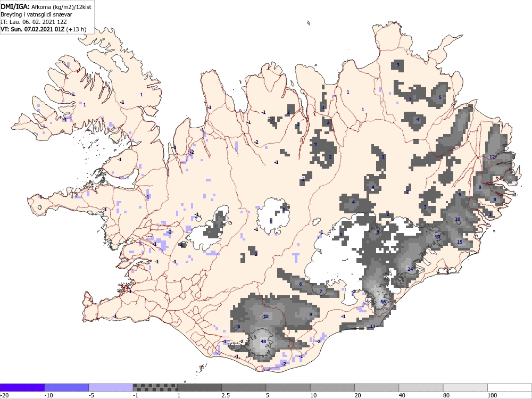Viewport: 532px width, 399px height.
Task: Click the map value "15" in the east
Action: pos(460,242)
